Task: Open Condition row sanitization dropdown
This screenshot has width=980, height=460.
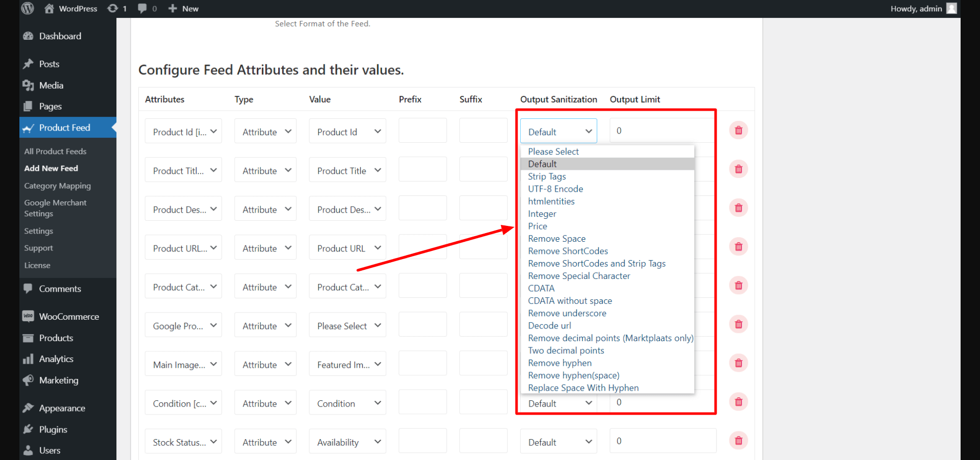Action: pyautogui.click(x=558, y=403)
